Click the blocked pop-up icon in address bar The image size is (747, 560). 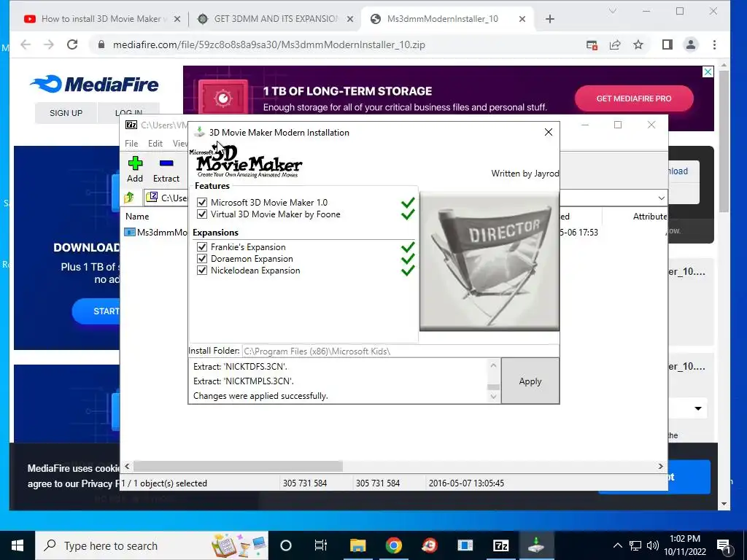point(592,44)
